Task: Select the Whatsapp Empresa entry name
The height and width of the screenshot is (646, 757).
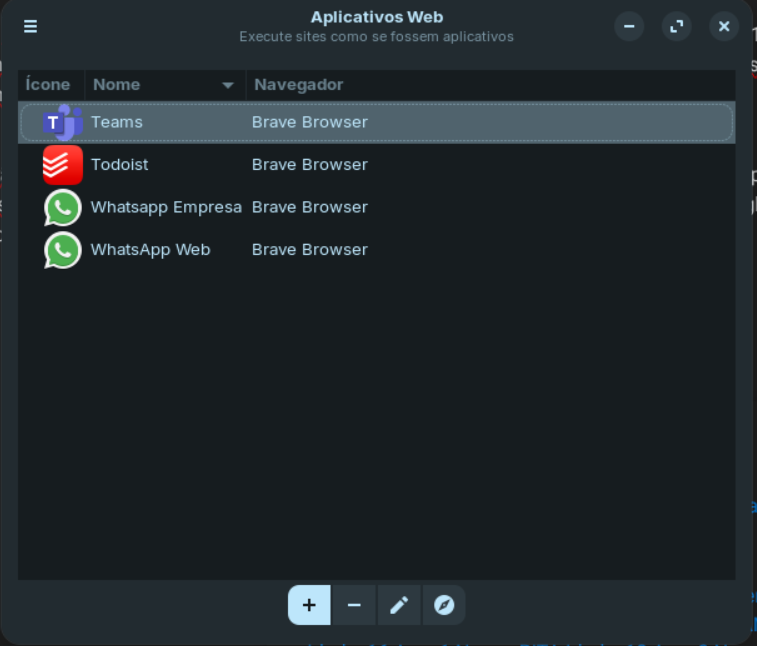Action: coord(166,207)
